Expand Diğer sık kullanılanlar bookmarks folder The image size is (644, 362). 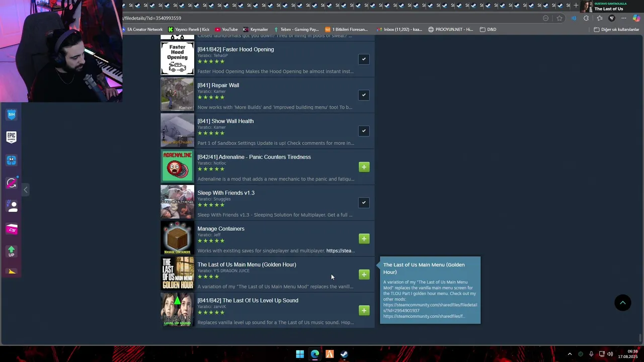[x=616, y=30]
